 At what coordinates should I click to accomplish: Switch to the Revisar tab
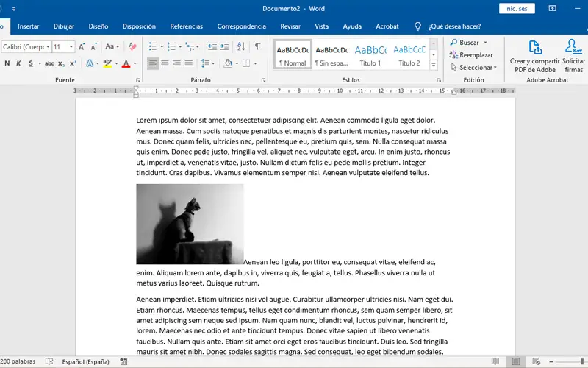(290, 26)
